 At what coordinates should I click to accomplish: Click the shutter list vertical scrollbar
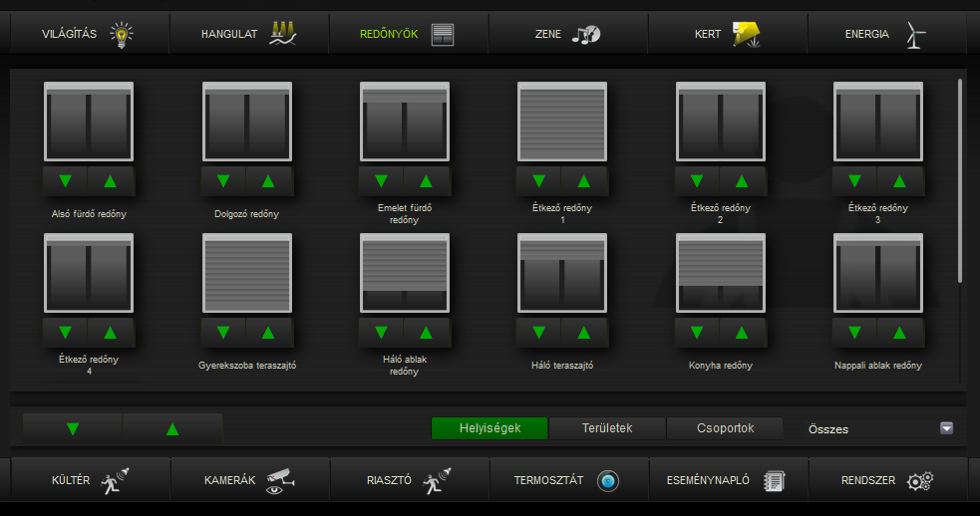pos(960,180)
